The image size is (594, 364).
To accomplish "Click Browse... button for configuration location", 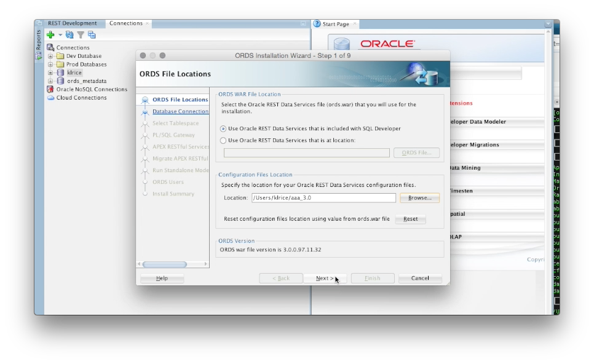I will pyautogui.click(x=420, y=198).
